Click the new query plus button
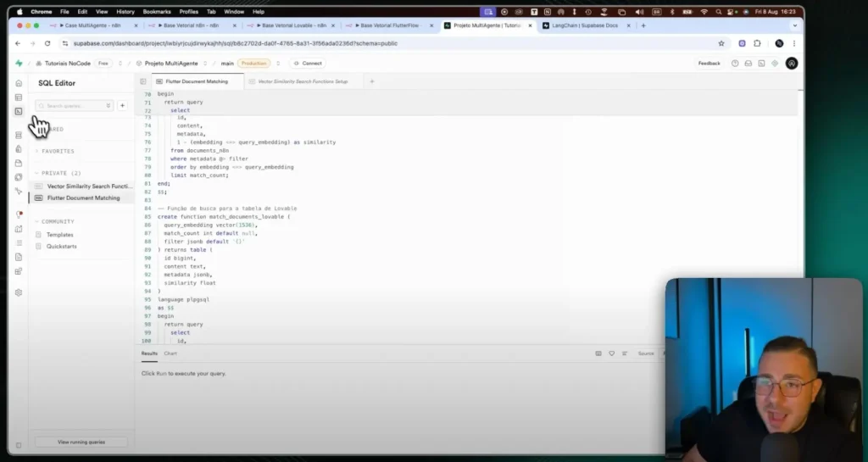 [122, 106]
